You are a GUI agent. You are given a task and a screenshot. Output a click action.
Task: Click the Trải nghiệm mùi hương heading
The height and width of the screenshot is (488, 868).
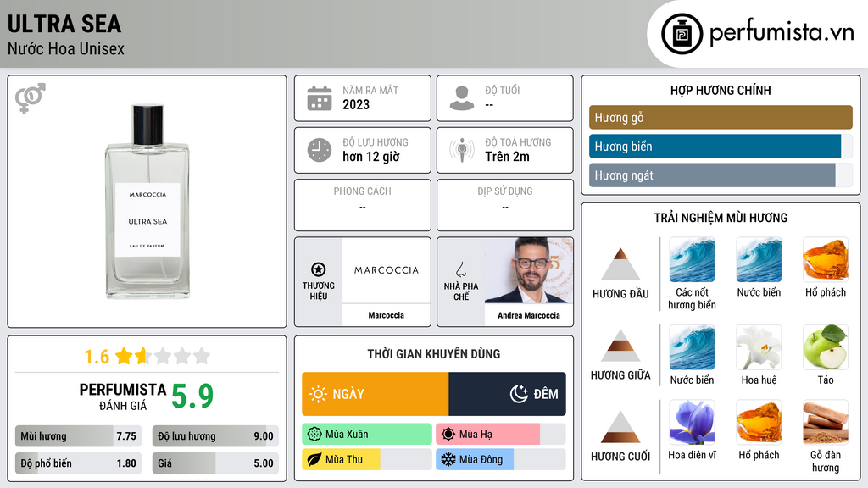pyautogui.click(x=721, y=218)
